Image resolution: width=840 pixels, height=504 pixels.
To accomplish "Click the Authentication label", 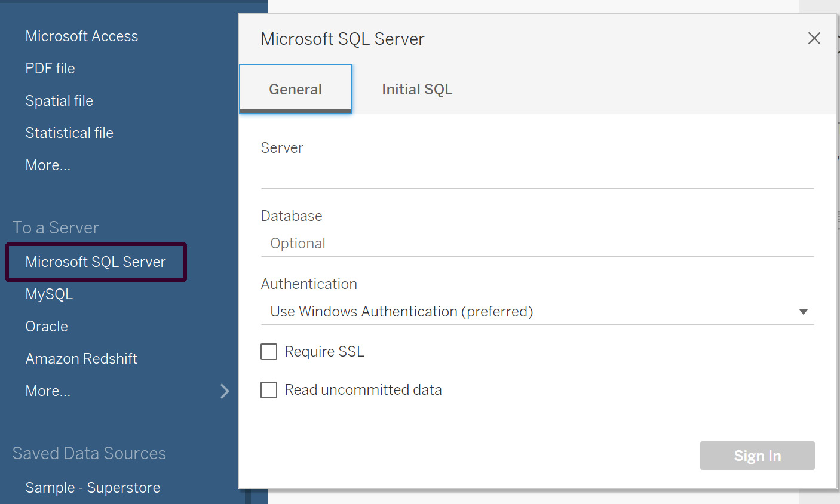I will [309, 284].
